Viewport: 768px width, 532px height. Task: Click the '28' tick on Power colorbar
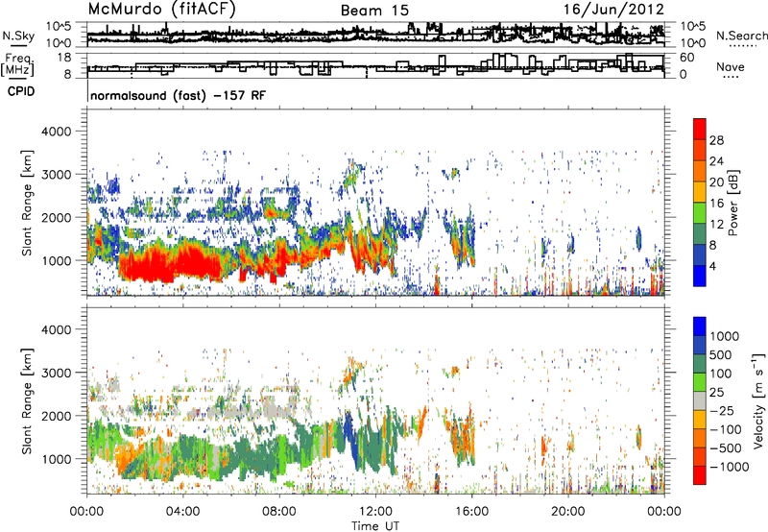(x=716, y=140)
